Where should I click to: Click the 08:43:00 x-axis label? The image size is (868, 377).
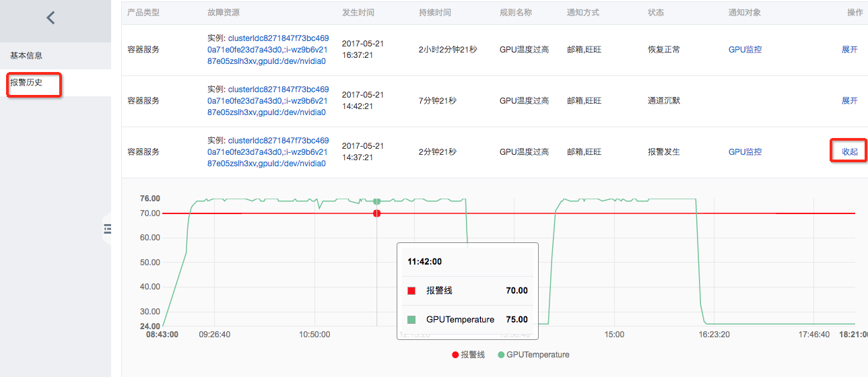(162, 334)
